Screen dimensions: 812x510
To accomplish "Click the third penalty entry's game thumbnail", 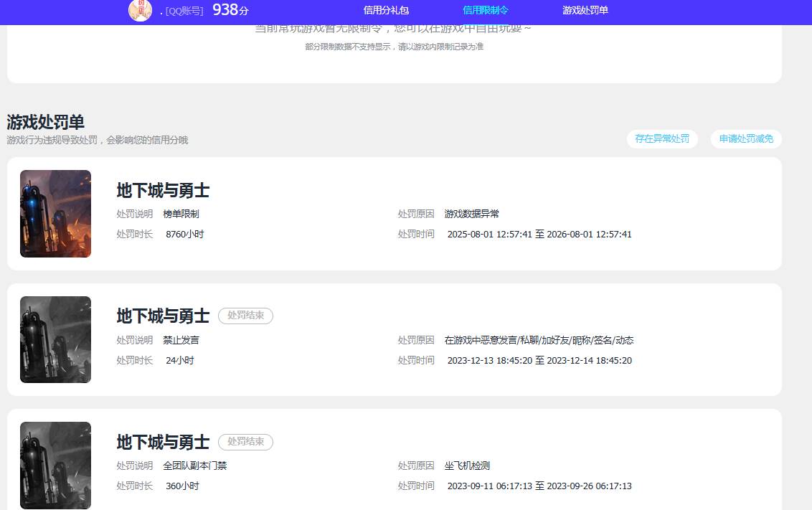I will pyautogui.click(x=55, y=465).
